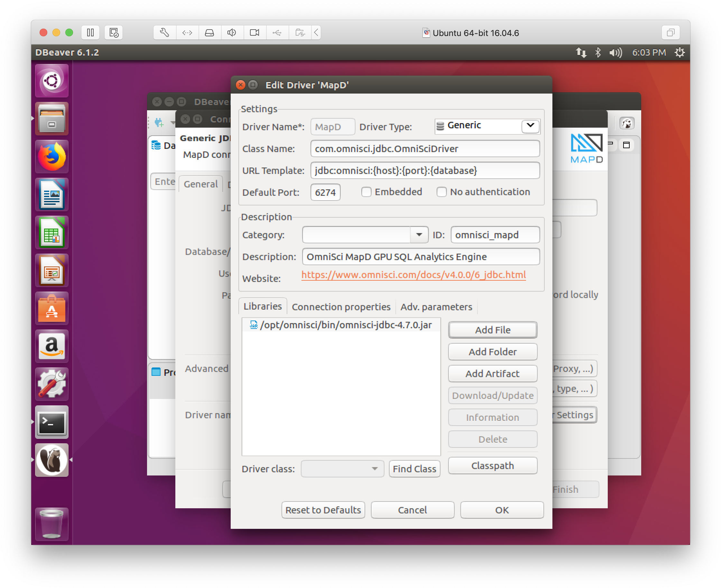Click VM shared folders icon
721x588 pixels.
(x=300, y=32)
